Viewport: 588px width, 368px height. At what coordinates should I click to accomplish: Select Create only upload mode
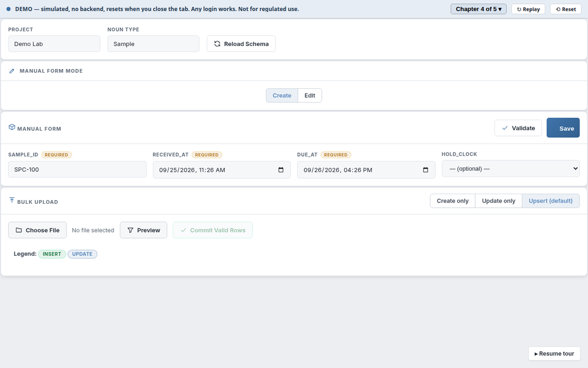point(453,201)
